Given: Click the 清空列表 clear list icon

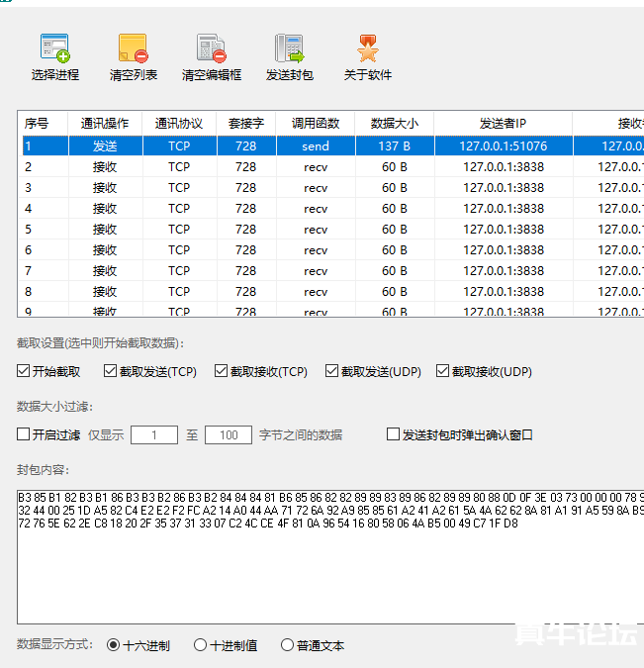Looking at the screenshot, I should [x=134, y=48].
